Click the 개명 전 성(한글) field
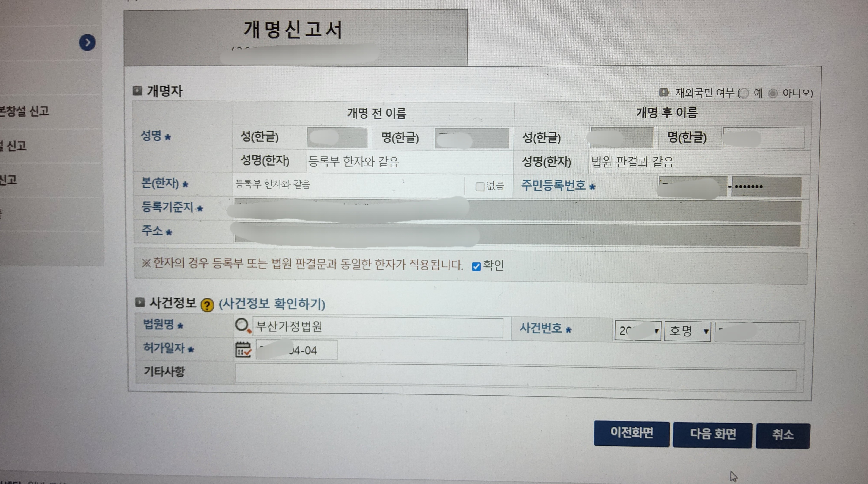The width and height of the screenshot is (868, 484). 337,137
